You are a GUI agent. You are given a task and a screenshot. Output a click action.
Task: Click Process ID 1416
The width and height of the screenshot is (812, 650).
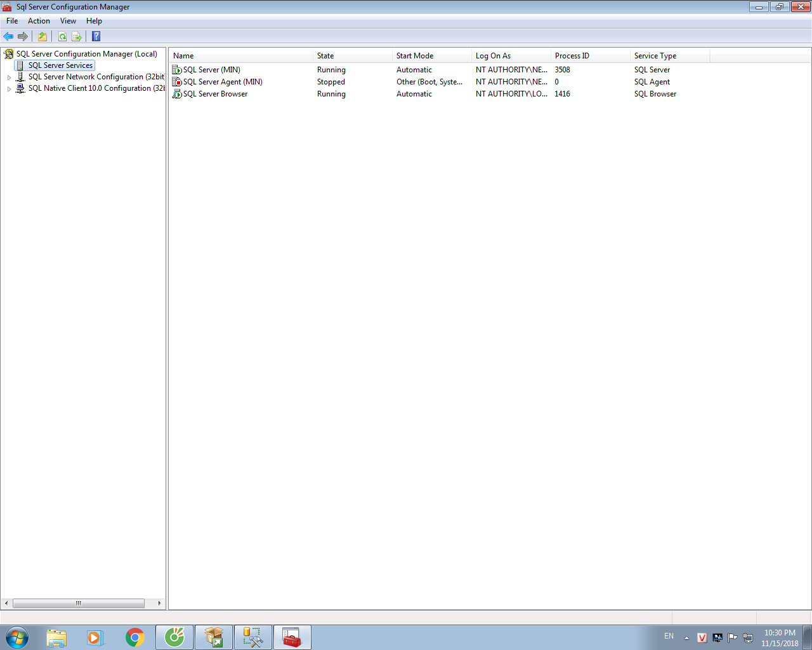(562, 94)
